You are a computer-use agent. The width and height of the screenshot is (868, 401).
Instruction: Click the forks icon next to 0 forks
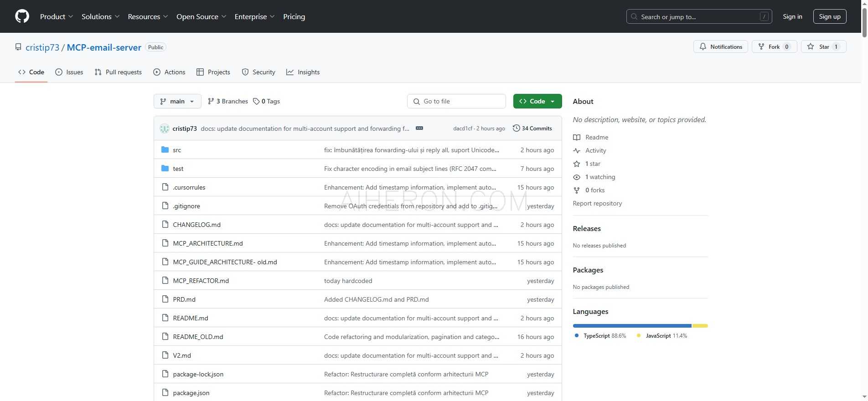(x=577, y=190)
